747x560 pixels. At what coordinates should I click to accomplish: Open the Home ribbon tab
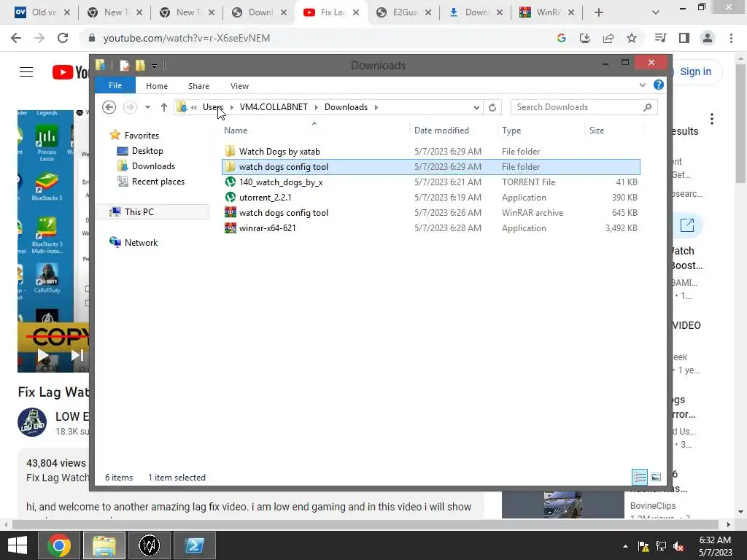click(x=157, y=86)
